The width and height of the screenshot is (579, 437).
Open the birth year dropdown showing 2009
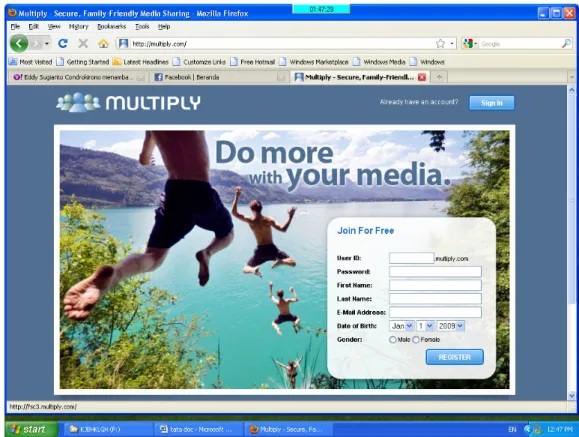(x=450, y=326)
